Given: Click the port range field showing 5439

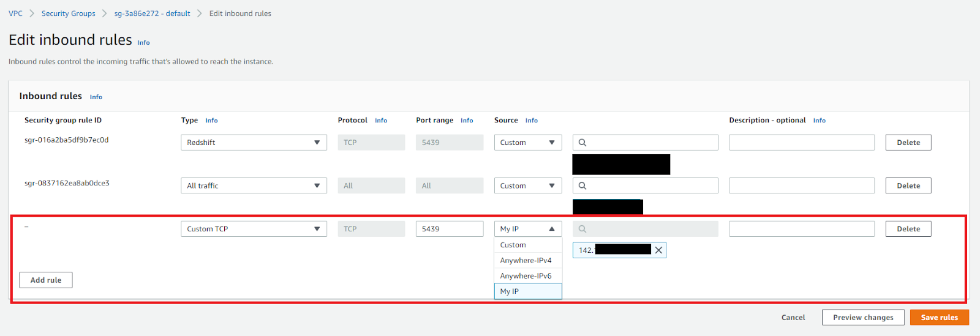Looking at the screenshot, I should (x=449, y=229).
